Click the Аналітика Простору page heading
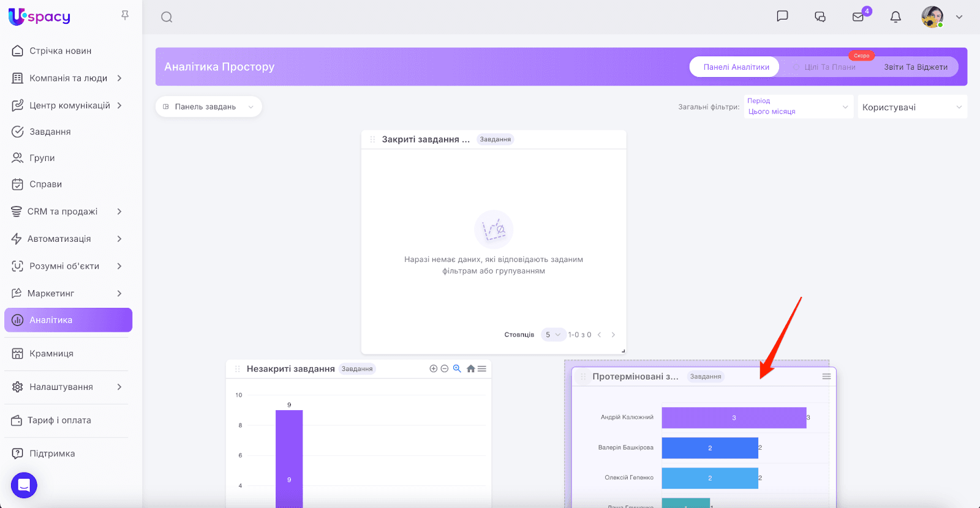The height and width of the screenshot is (508, 980). tap(219, 67)
